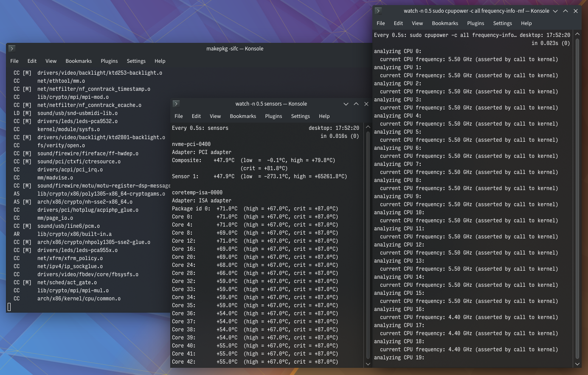Click the 'Sensor 1:' temperature row

(x=259, y=176)
